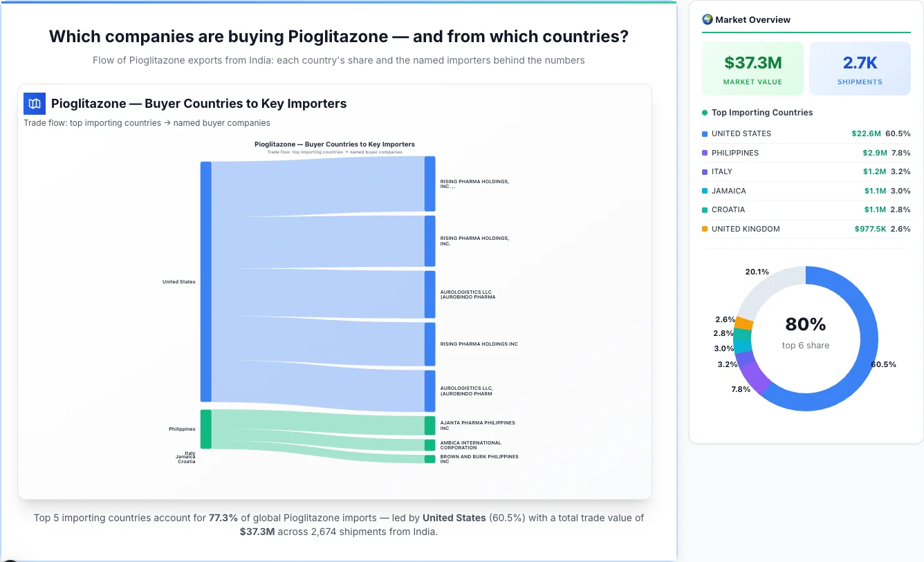This screenshot has width=924, height=562.
Task: Click the globe icon next to Market Overview
Action: click(707, 19)
